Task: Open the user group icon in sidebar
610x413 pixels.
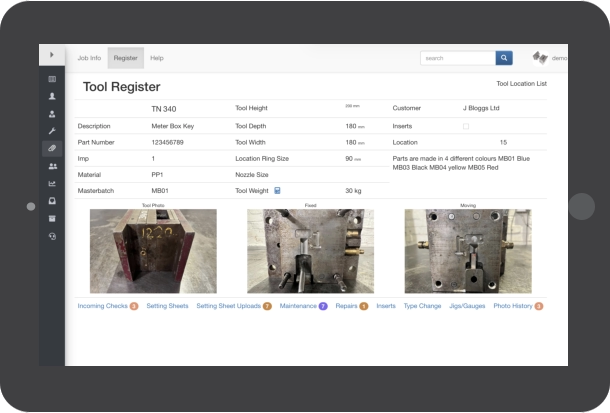Action: tap(52, 166)
